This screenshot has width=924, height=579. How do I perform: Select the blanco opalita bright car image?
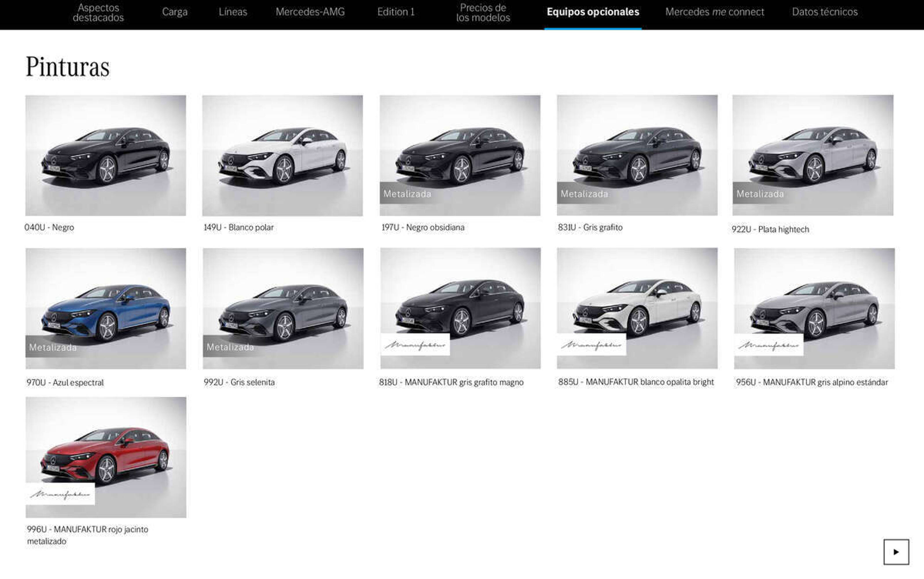click(x=637, y=308)
